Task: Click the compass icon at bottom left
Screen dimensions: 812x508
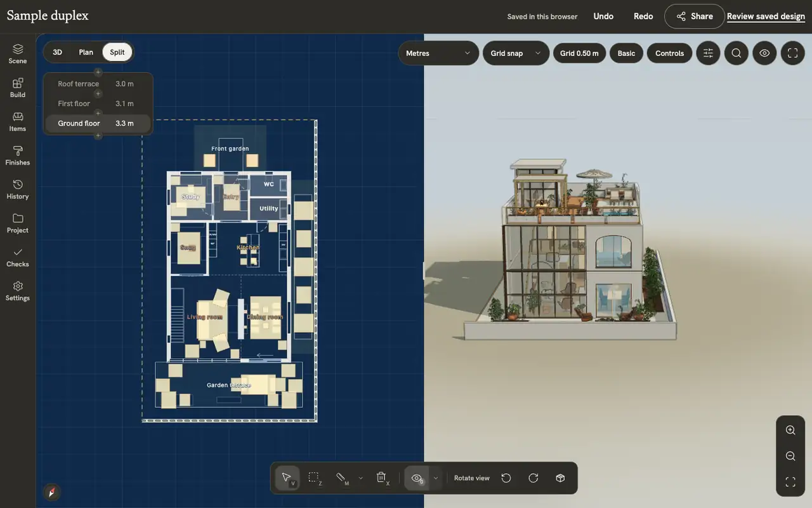Action: click(x=52, y=492)
